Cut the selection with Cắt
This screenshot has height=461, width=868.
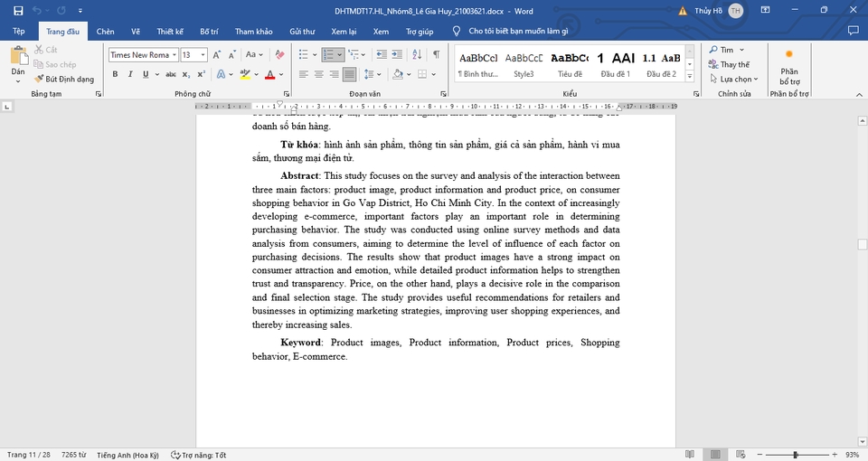pyautogui.click(x=46, y=50)
